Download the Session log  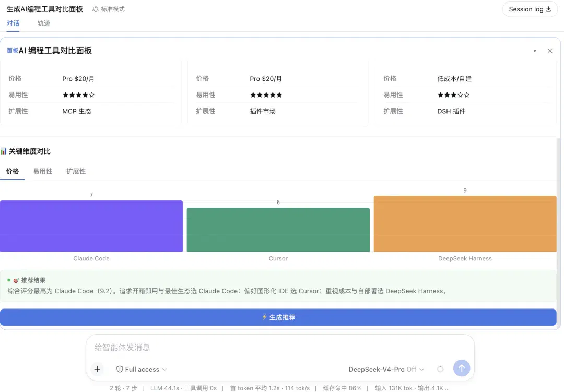pos(530,9)
